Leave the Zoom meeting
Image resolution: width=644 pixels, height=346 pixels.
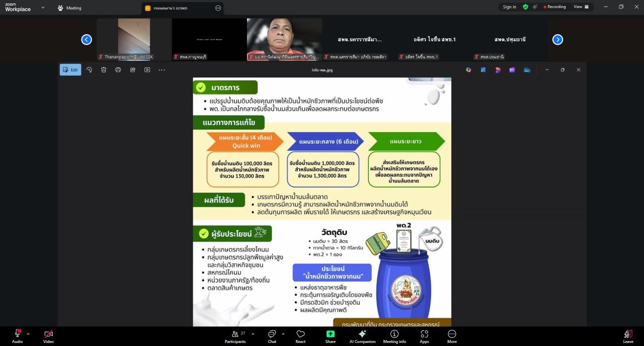click(x=628, y=336)
